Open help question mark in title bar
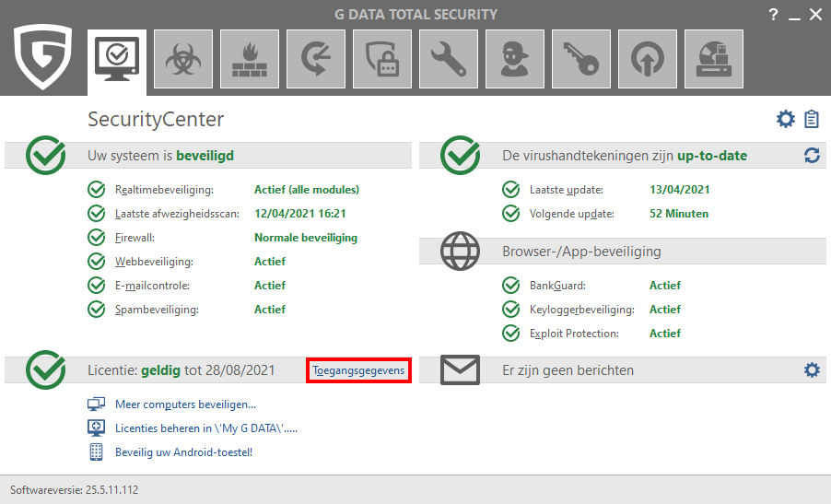This screenshot has width=831, height=504. (x=773, y=15)
